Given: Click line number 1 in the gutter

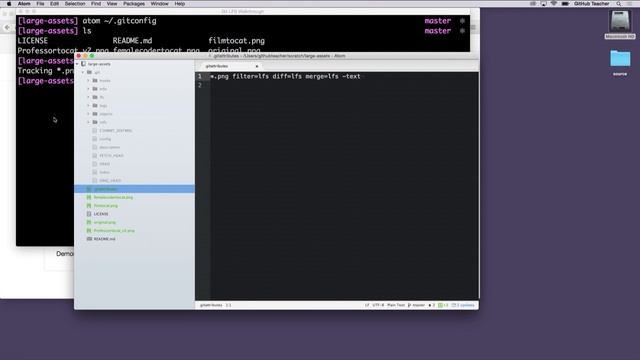Looking at the screenshot, I should [x=200, y=76].
